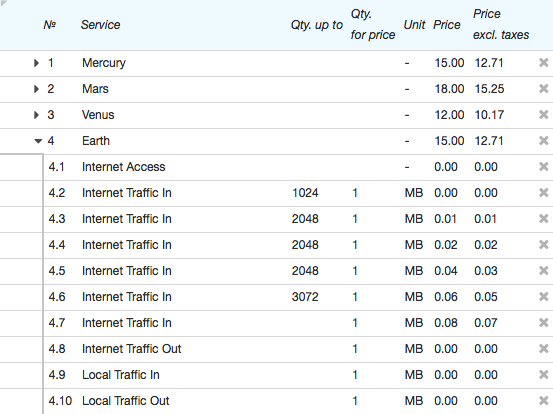
Task: Select the Qty. up to column header
Action: [317, 25]
